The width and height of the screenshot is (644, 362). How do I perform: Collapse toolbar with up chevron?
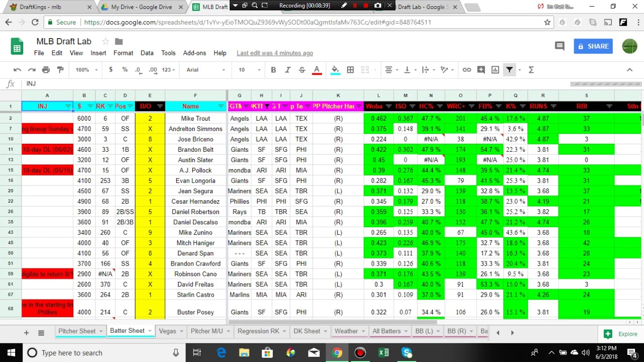coord(629,70)
